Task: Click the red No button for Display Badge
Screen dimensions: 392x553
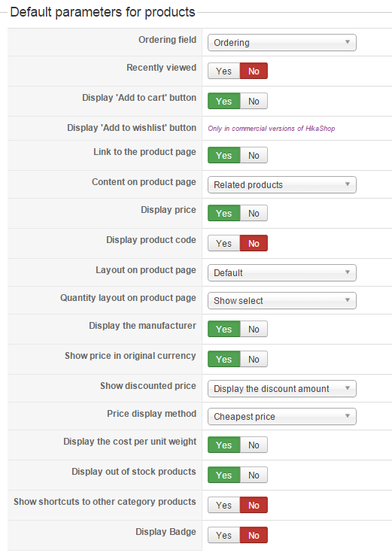Action: [254, 536]
